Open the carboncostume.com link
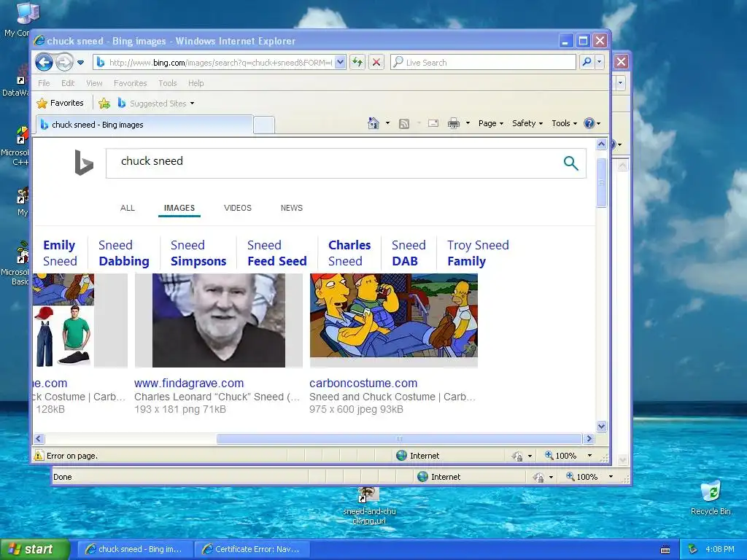747x560 pixels. [363, 383]
